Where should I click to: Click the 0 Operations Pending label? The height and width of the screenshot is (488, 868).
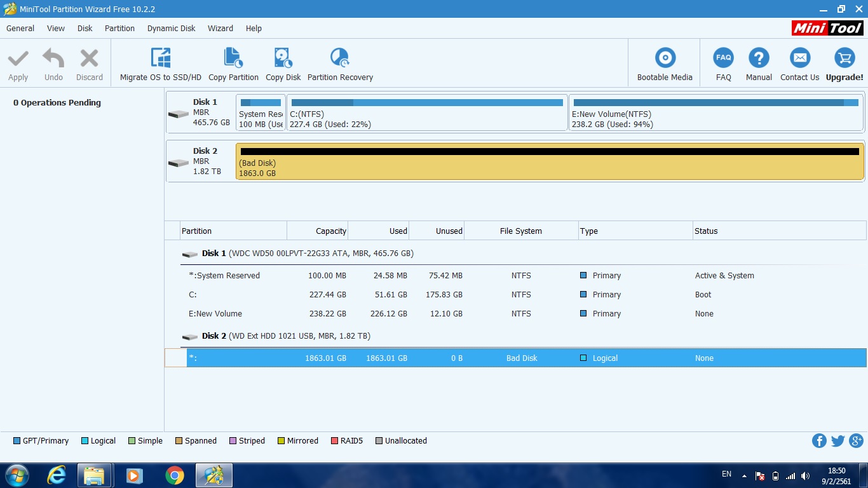tap(57, 103)
